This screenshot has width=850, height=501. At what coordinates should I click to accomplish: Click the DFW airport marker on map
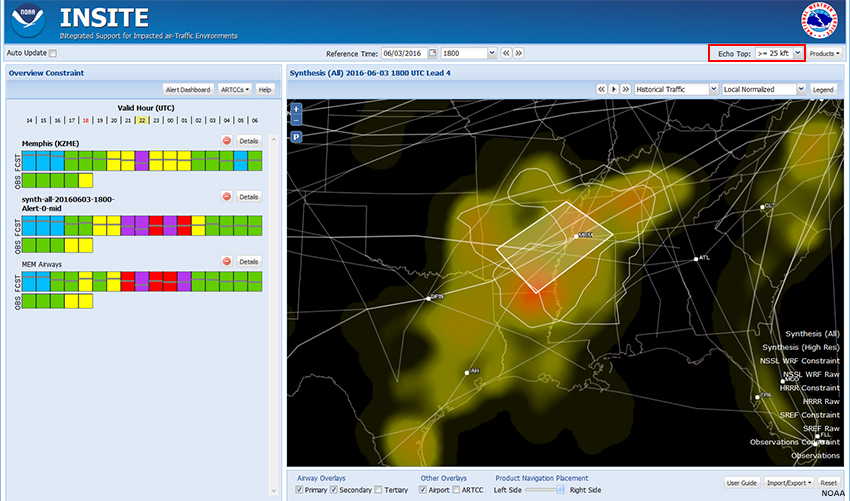click(428, 299)
